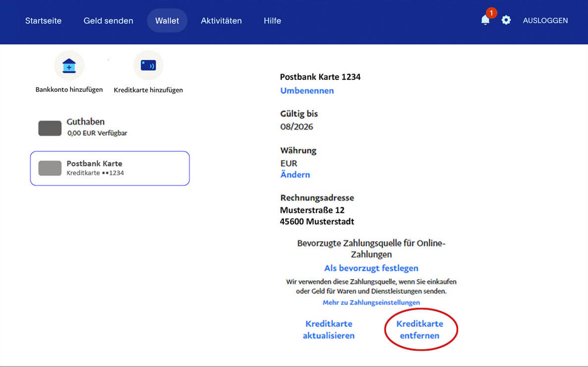Open settings via gear icon
Viewport: 588px width, 367px height.
coord(506,20)
